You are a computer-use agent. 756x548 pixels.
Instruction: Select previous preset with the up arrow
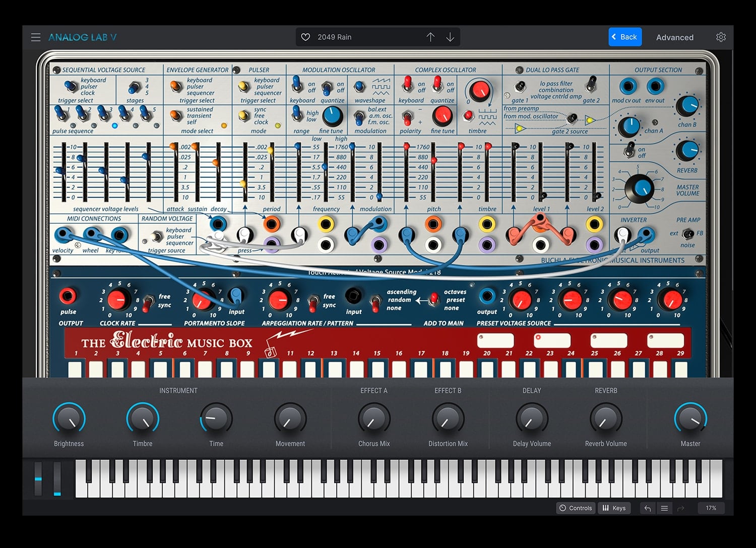430,37
